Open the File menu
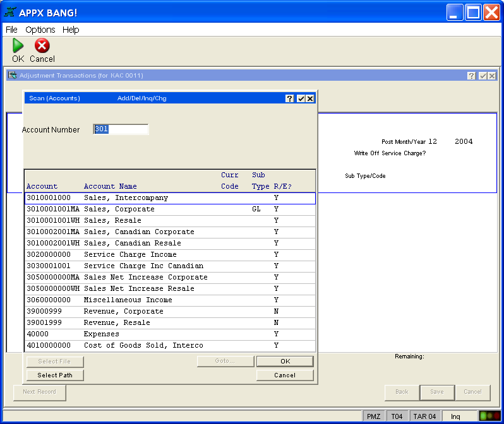The height and width of the screenshot is (424, 504). pos(11,30)
